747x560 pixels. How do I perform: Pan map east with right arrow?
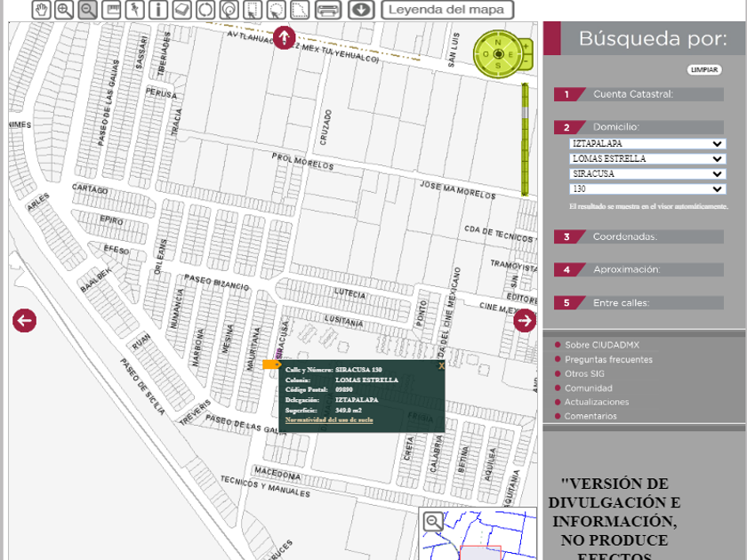click(525, 321)
